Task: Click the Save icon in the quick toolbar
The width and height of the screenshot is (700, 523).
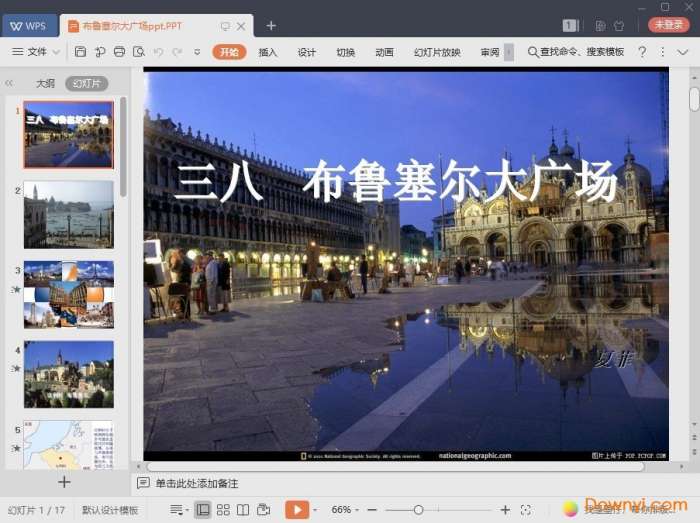Action: (80, 52)
